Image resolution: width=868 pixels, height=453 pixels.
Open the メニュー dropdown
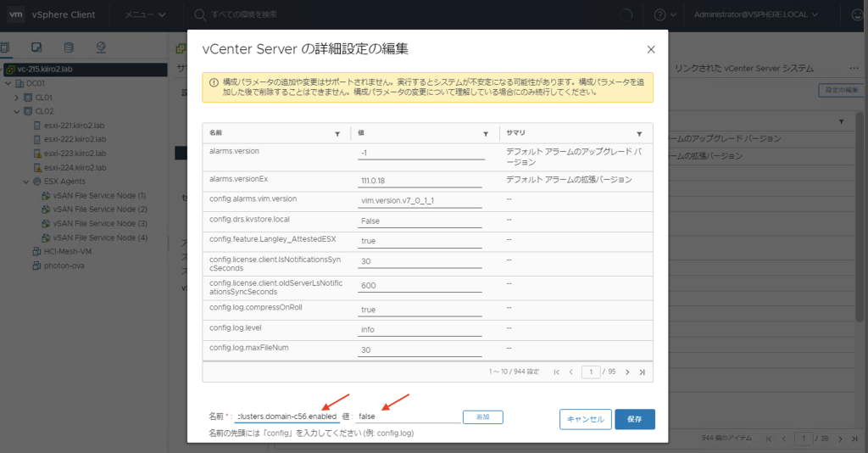click(x=144, y=14)
